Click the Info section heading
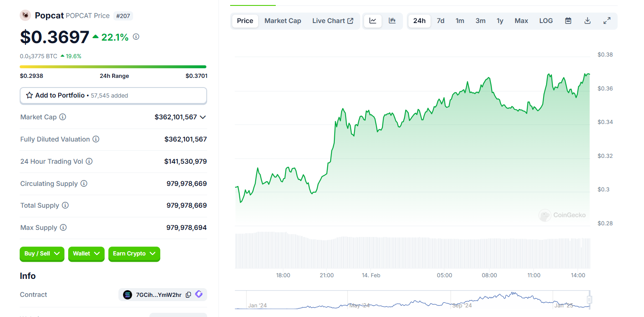Viewport: 644px width, 317px height. [x=28, y=276]
